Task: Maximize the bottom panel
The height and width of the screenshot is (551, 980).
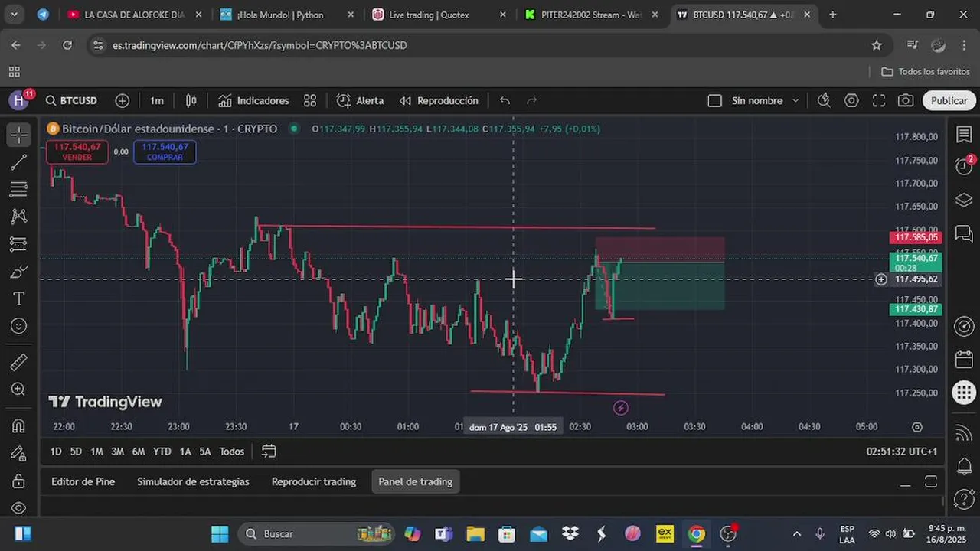Action: point(931,482)
